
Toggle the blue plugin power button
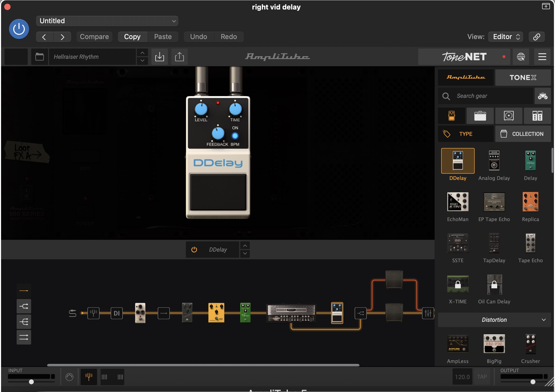pyautogui.click(x=19, y=29)
